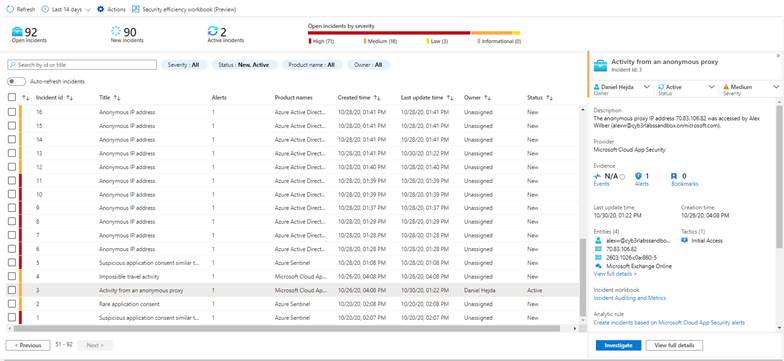Toggle the Auto-refresh incidents switch

coord(16,82)
